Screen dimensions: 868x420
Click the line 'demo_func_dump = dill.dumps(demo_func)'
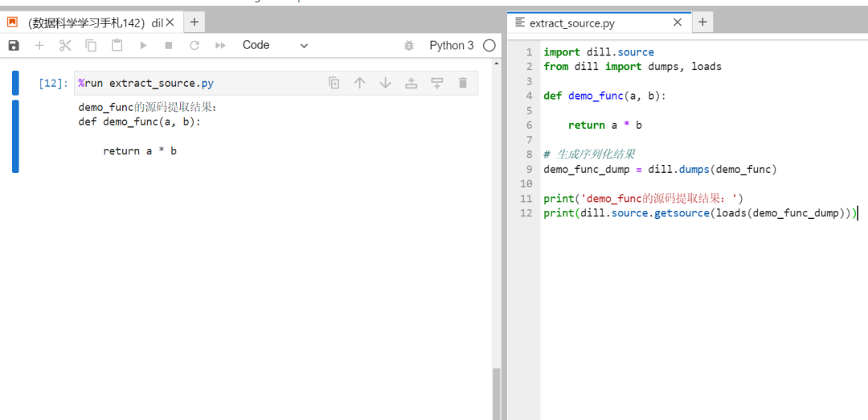pyautogui.click(x=661, y=169)
